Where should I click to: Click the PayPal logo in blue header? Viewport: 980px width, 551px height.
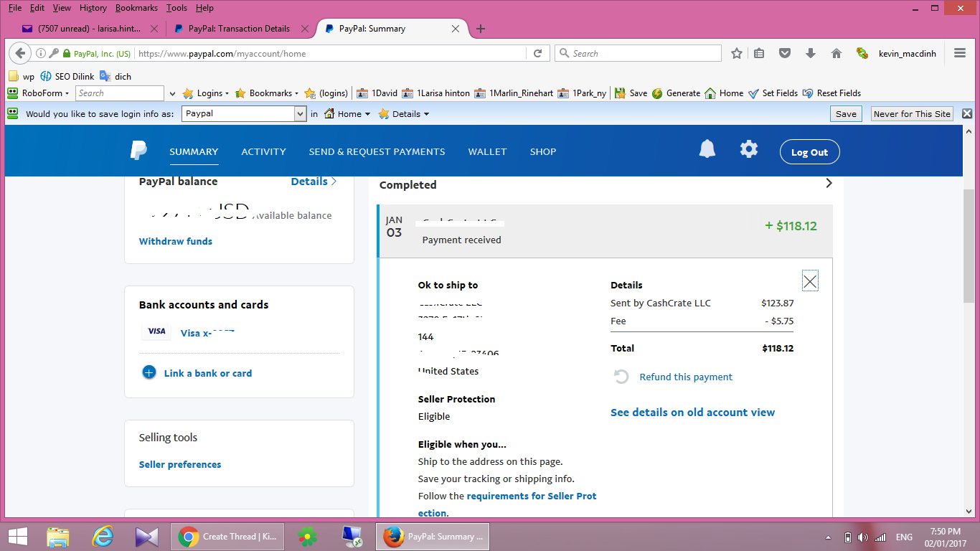[138, 151]
